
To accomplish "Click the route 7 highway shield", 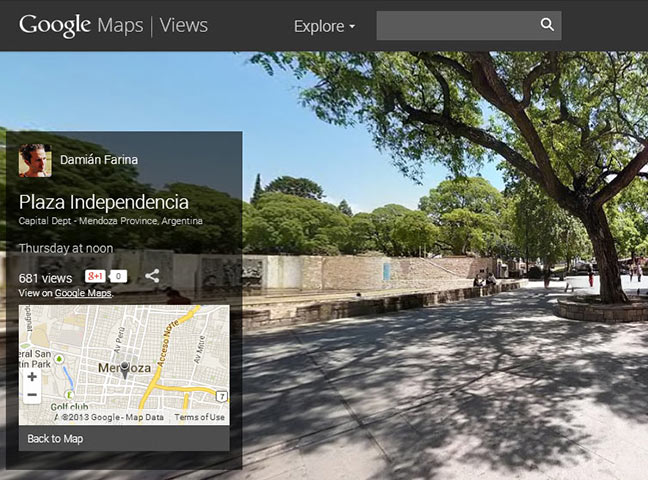I will coord(221,396).
